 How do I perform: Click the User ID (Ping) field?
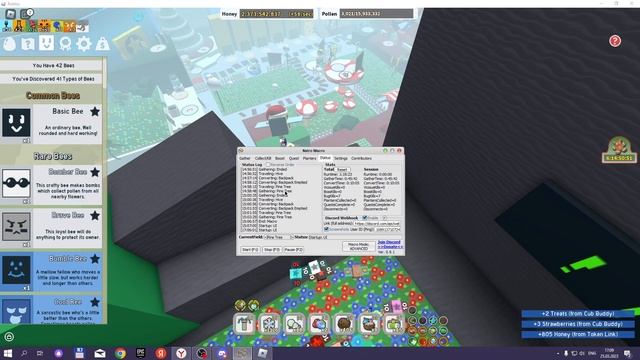[388, 229]
